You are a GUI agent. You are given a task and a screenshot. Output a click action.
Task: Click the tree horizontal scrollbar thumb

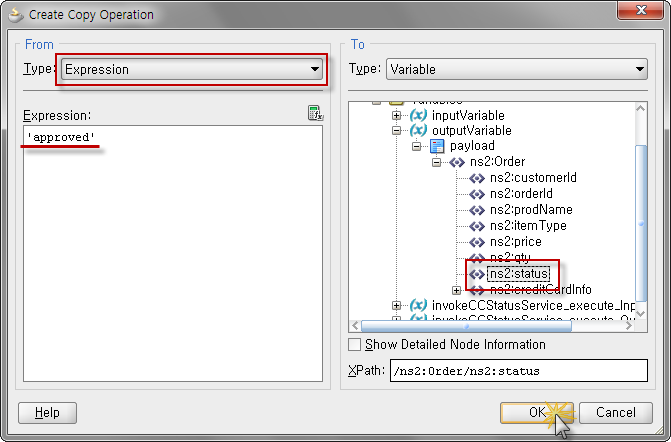click(x=466, y=326)
